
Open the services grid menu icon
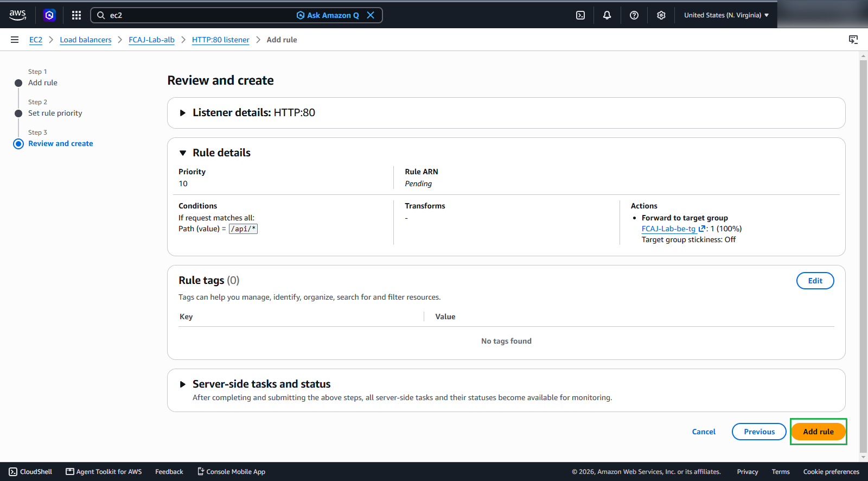[76, 15]
